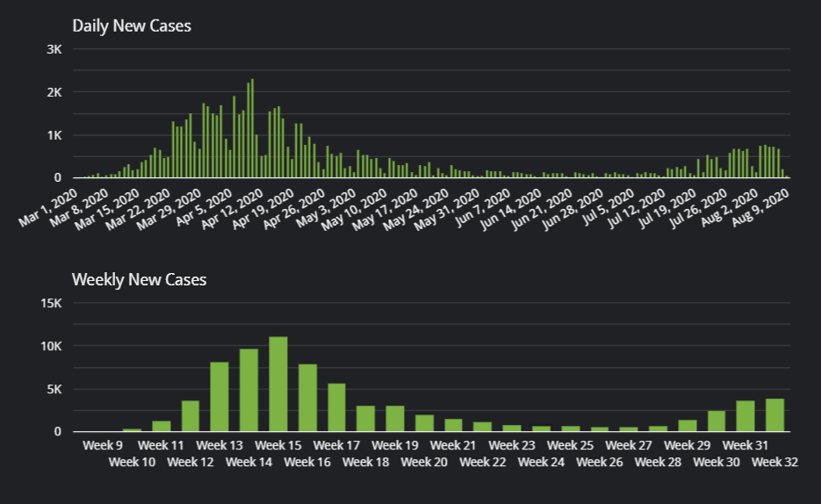
Task: Select the Week 16 bar
Action: (x=307, y=398)
